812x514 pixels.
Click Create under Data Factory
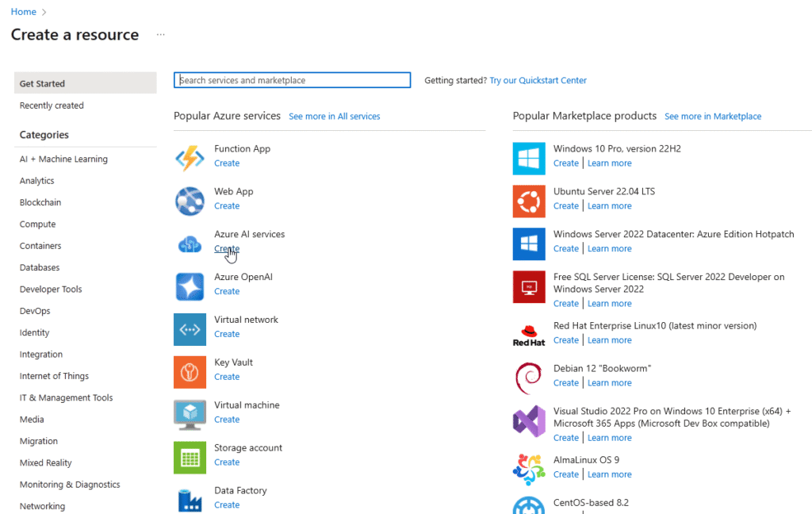[227, 505]
